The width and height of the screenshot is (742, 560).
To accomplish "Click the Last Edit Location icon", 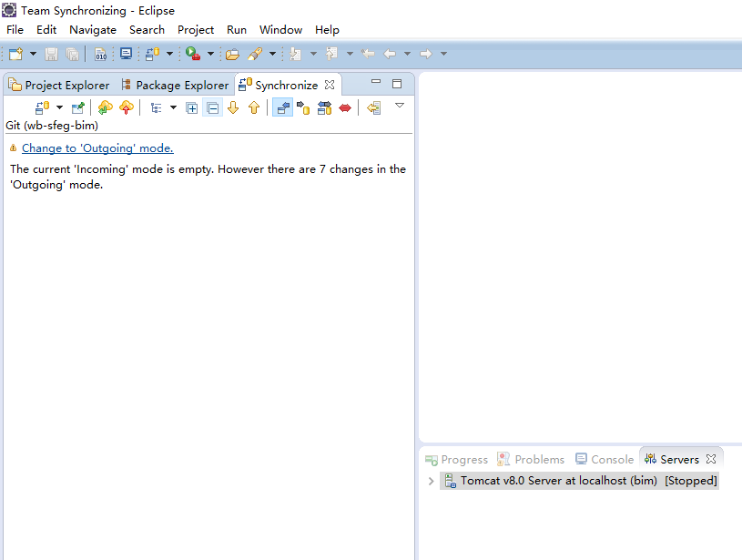I will pos(368,54).
